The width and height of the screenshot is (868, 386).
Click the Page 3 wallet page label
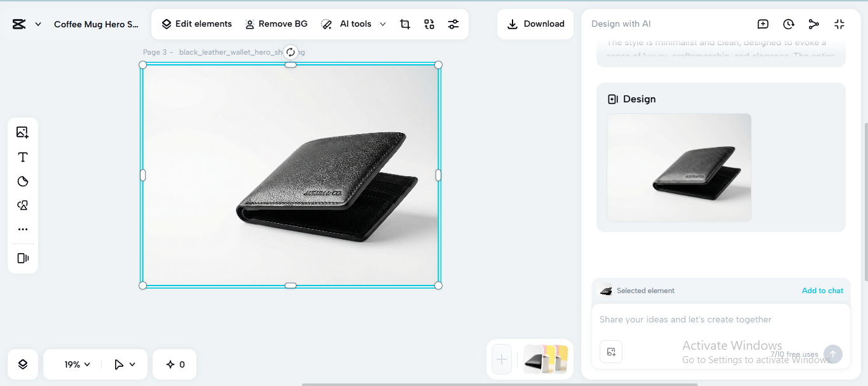pos(224,52)
